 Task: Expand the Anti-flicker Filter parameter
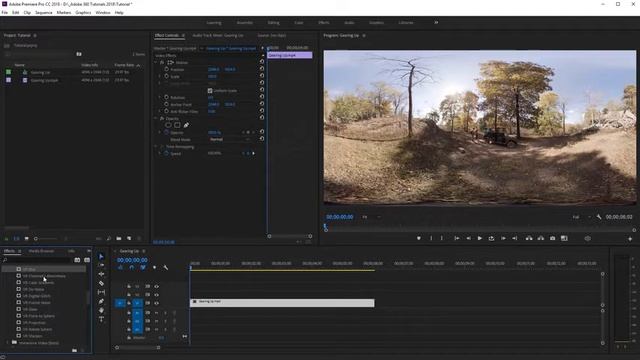[160, 111]
